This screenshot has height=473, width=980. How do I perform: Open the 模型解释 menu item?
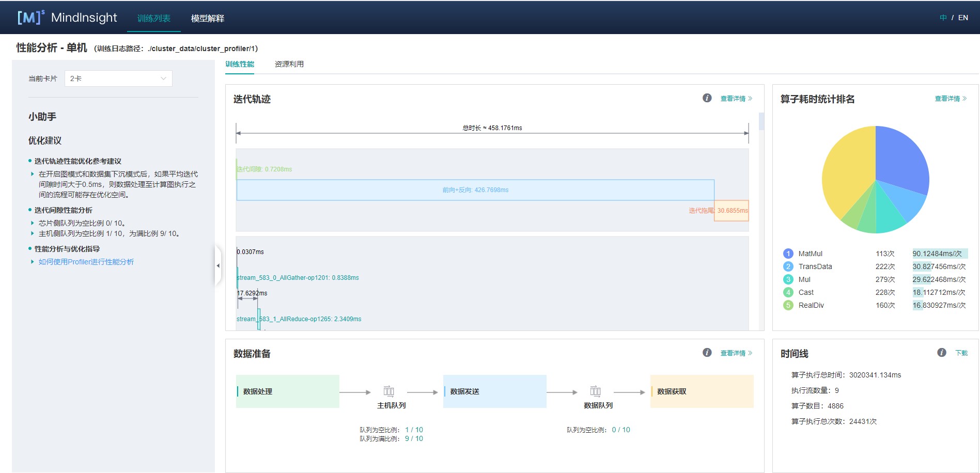point(207,18)
